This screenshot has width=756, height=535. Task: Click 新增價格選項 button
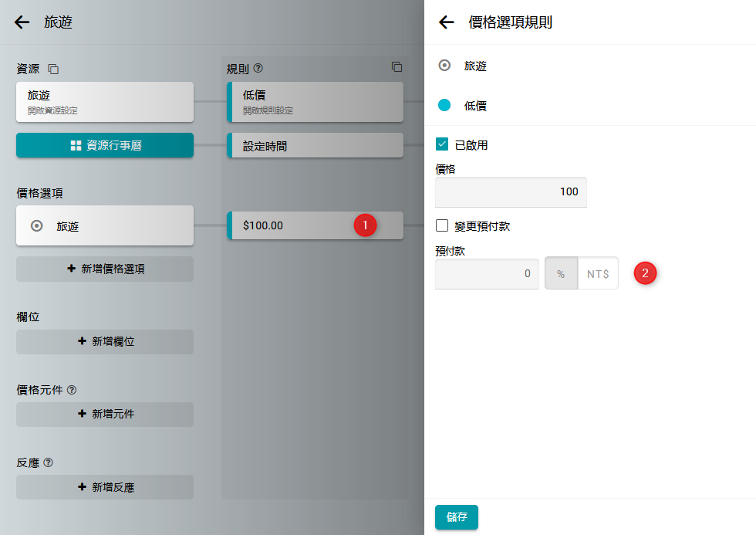(104, 269)
